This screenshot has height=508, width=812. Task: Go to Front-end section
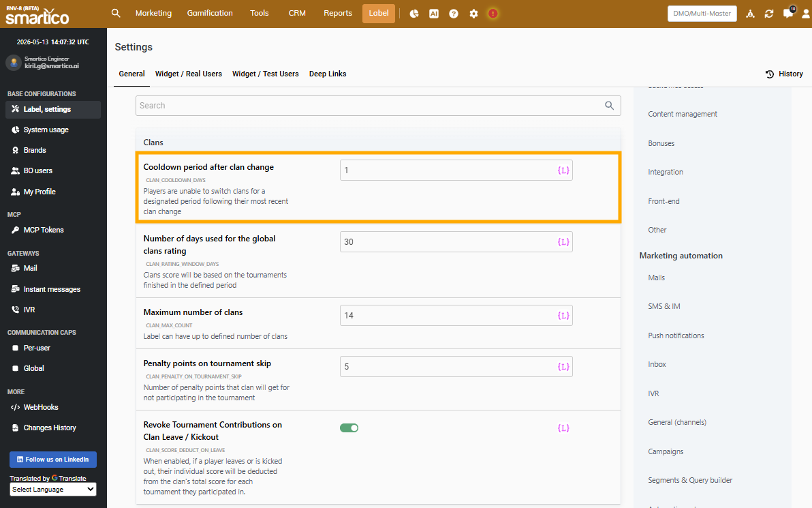tap(663, 202)
